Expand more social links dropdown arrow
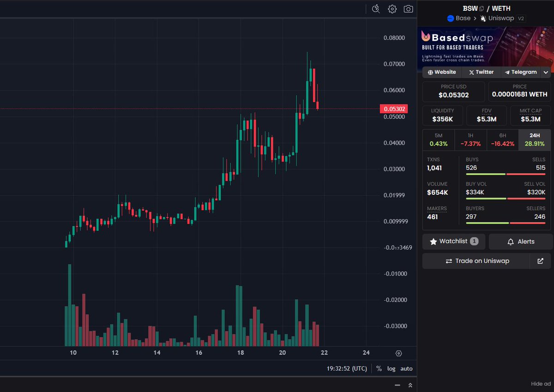The height and width of the screenshot is (392, 554). 546,72
